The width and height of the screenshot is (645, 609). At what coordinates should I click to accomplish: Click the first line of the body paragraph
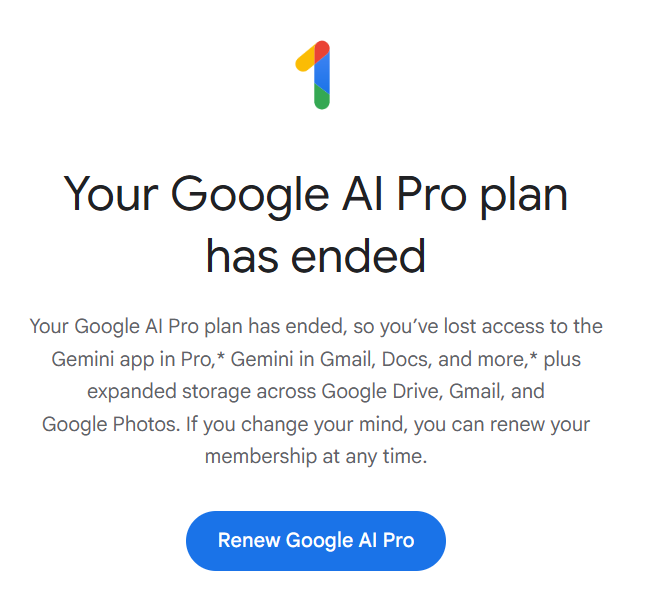316,327
